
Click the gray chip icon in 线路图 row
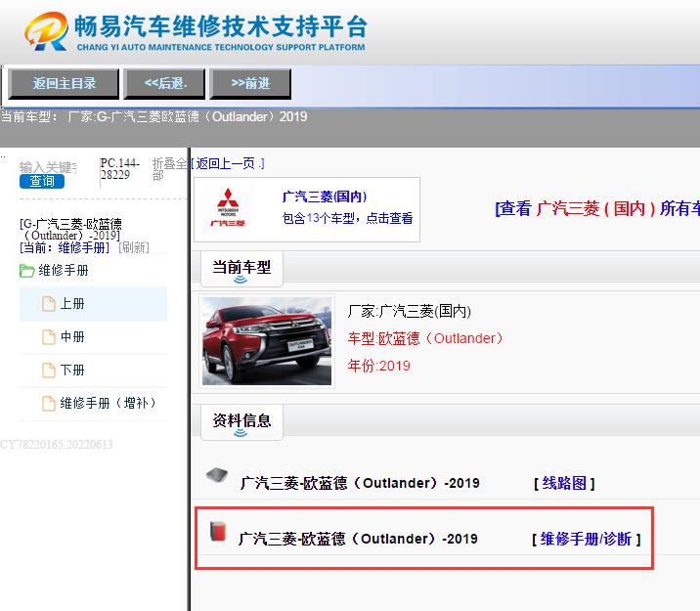217,475
